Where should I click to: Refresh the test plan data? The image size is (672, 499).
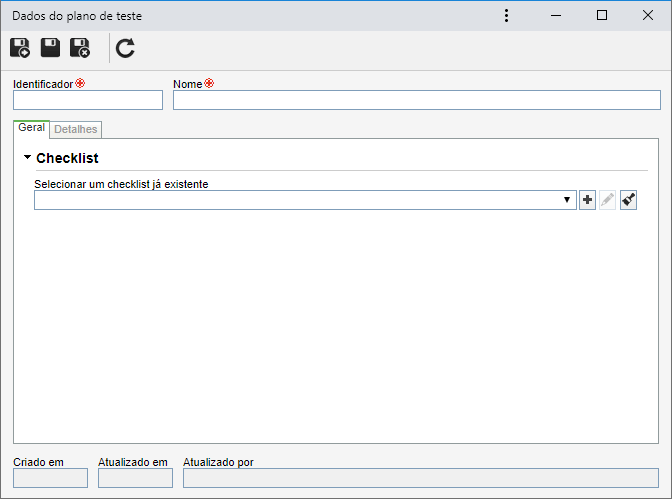coord(125,48)
